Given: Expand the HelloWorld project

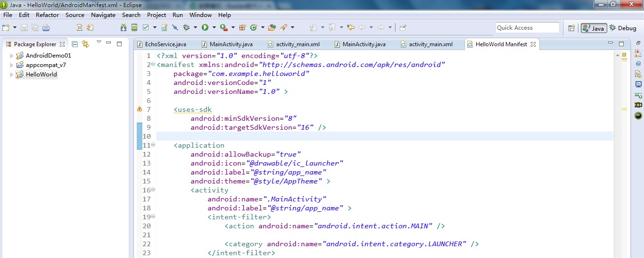Looking at the screenshot, I should [12, 75].
